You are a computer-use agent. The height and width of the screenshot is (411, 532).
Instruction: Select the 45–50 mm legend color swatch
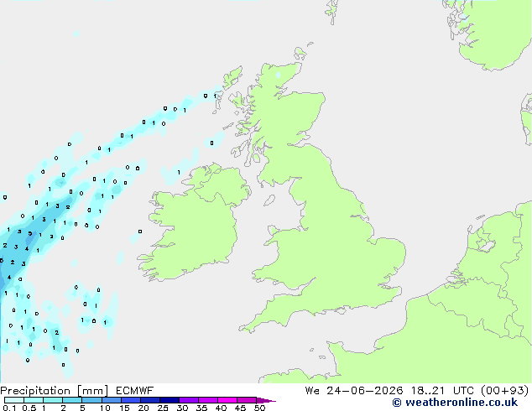click(x=247, y=400)
